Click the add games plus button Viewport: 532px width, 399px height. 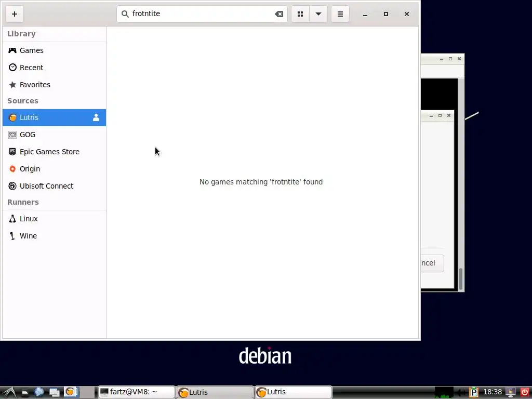pyautogui.click(x=14, y=14)
